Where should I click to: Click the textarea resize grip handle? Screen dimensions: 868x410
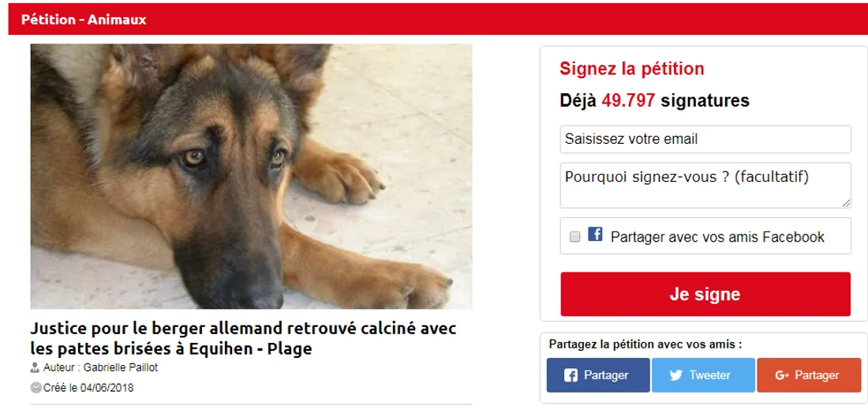coord(847,203)
